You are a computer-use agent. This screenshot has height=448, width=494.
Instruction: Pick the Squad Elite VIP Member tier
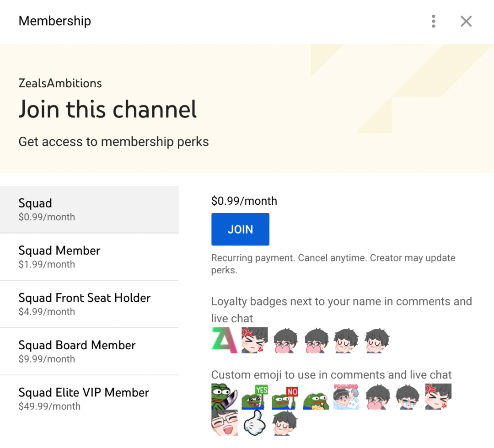point(89,399)
